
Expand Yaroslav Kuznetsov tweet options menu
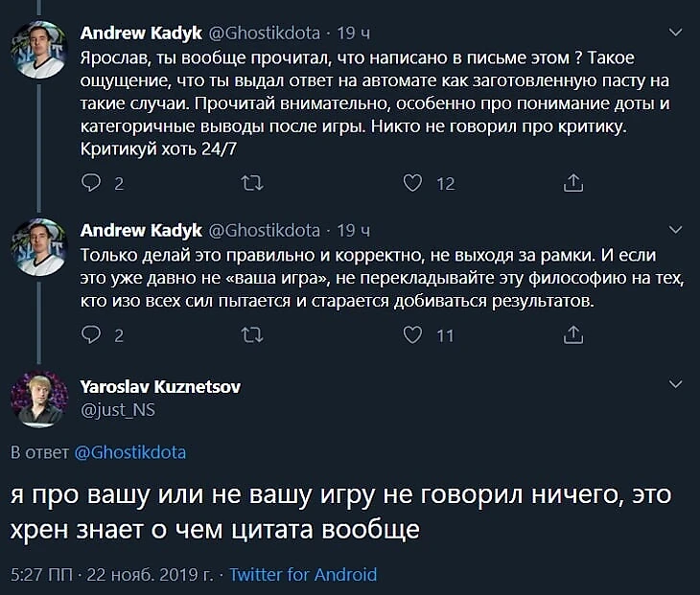click(676, 384)
